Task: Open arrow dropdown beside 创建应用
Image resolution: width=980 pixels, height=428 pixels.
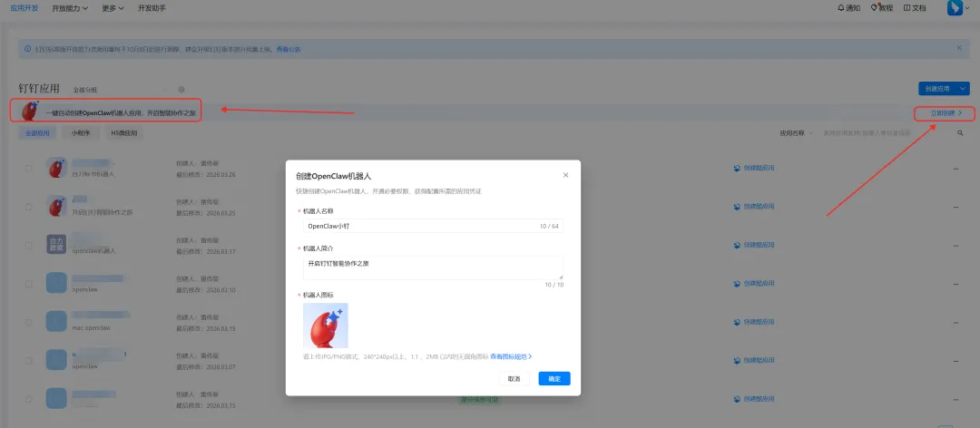Action: click(963, 89)
